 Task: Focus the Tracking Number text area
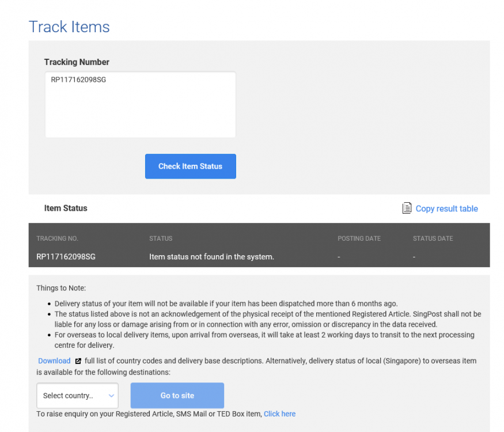coord(140,105)
